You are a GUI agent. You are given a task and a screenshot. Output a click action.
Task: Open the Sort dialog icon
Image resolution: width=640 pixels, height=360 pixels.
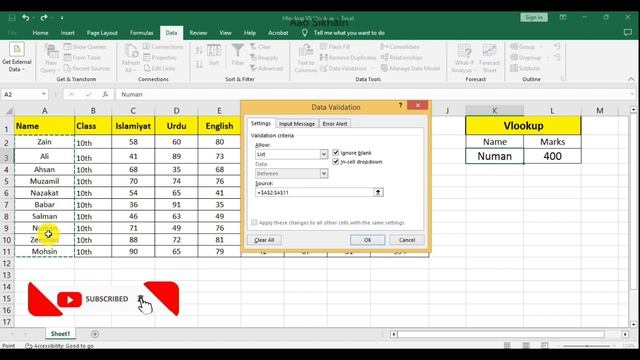(x=214, y=55)
